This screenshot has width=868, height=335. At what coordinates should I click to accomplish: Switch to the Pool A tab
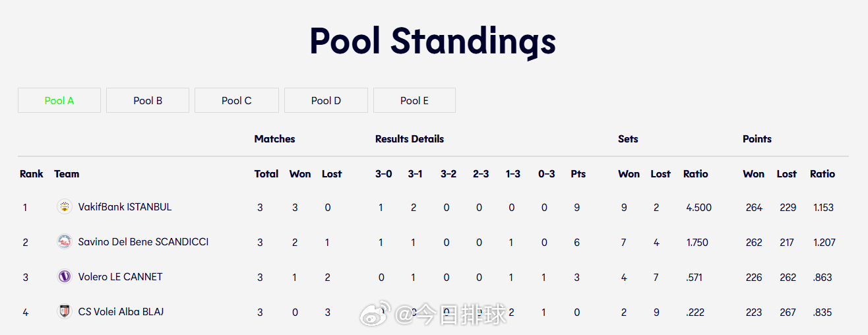point(59,100)
